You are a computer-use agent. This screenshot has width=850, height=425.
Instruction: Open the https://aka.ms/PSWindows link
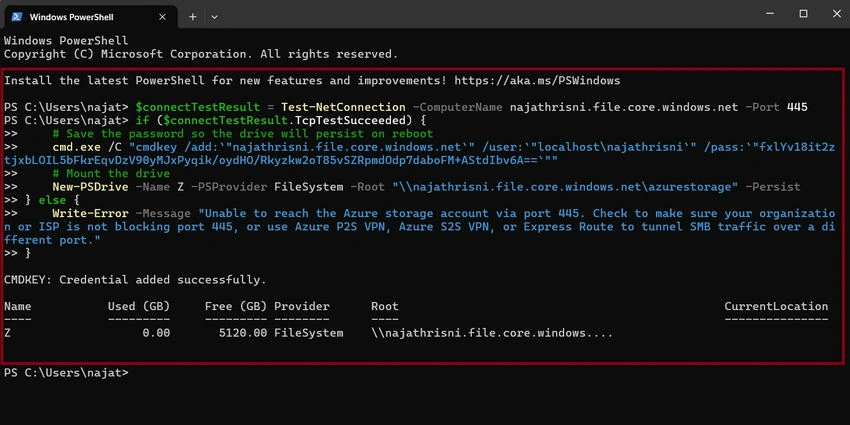(537, 81)
